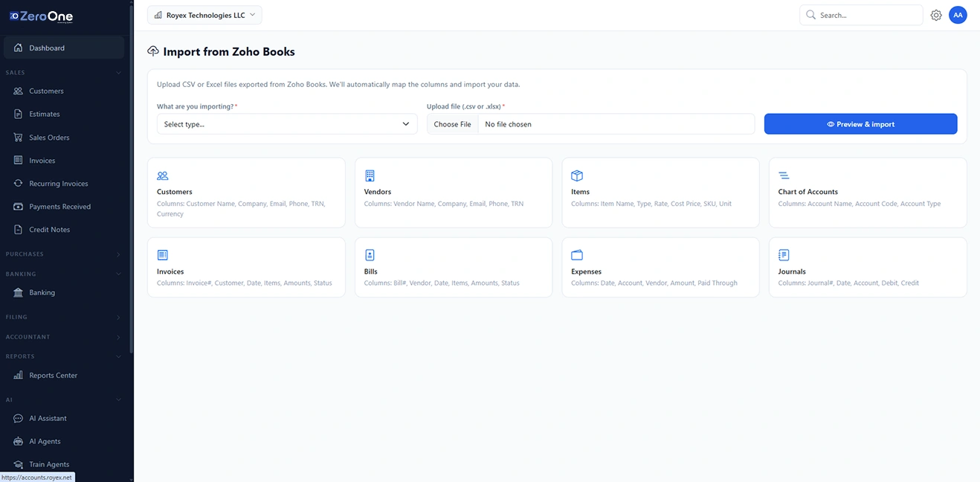Click the Invoices sidebar icon
The height and width of the screenshot is (482, 980).
point(18,160)
